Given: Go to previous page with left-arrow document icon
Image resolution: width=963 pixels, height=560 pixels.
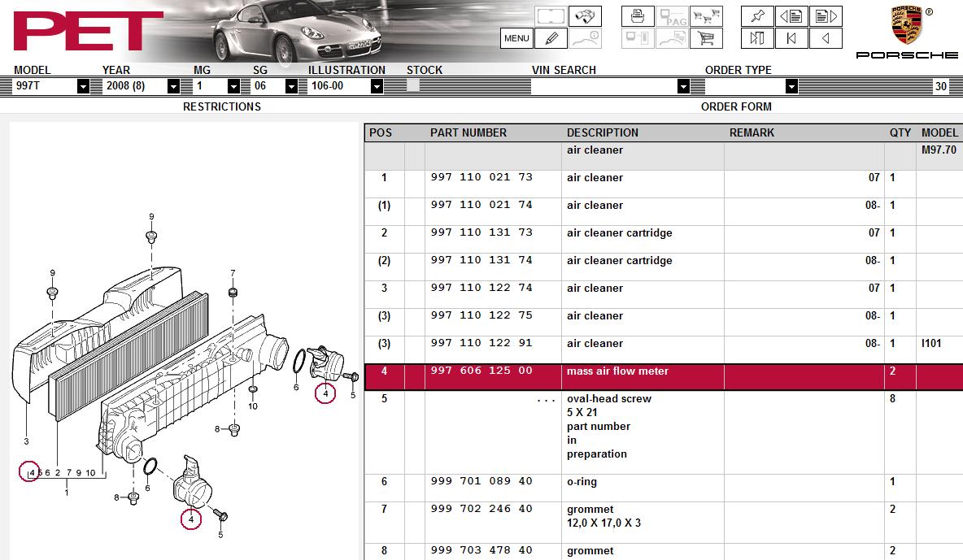Looking at the screenshot, I should click(x=791, y=16).
